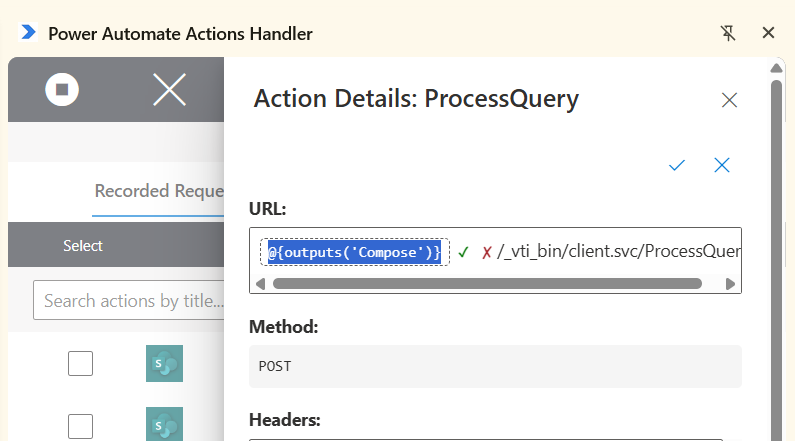Close the Power Automate Actions Handler window

click(x=768, y=33)
